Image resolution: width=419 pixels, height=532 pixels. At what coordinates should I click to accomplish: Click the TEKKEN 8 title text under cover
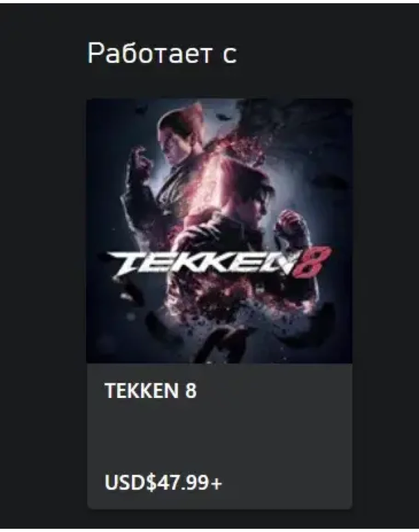click(151, 391)
